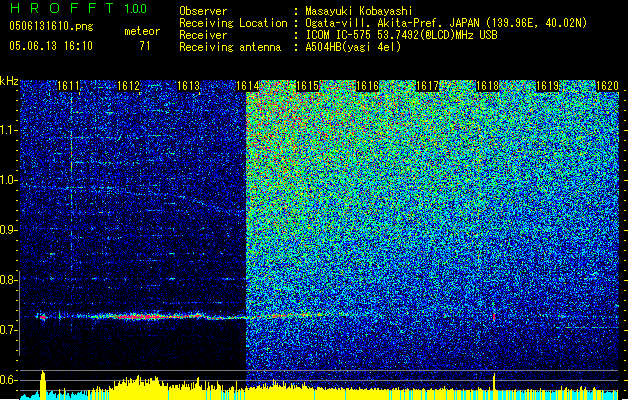The width and height of the screenshot is (629, 400).
Task: Click the 1618 time marker
Action: 487,86
